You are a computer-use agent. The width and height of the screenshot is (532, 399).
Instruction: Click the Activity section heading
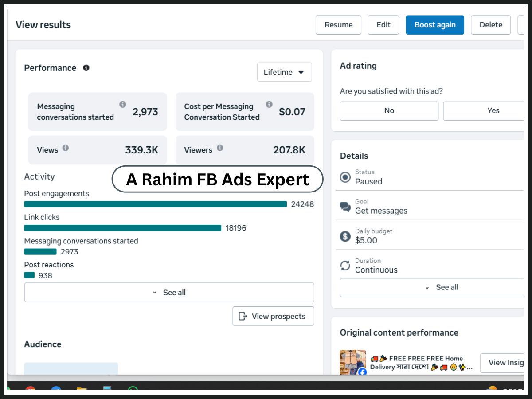(39, 176)
